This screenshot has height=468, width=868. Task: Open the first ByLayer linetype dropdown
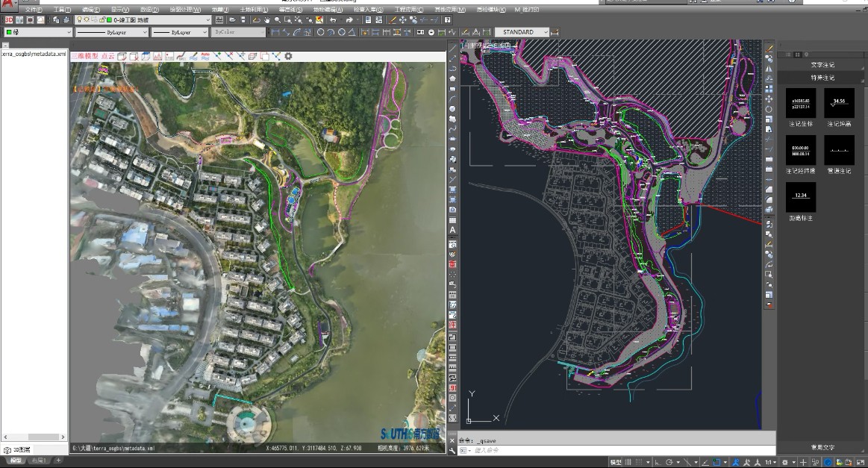(112, 32)
